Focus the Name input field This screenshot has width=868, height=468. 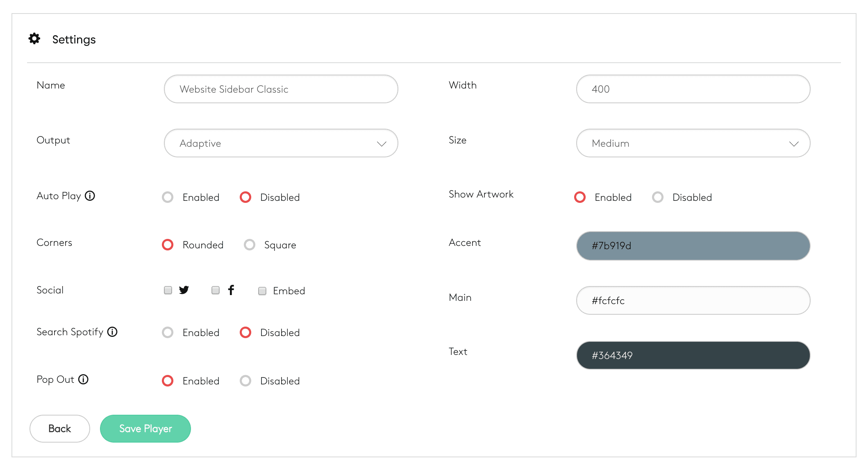[x=281, y=89]
